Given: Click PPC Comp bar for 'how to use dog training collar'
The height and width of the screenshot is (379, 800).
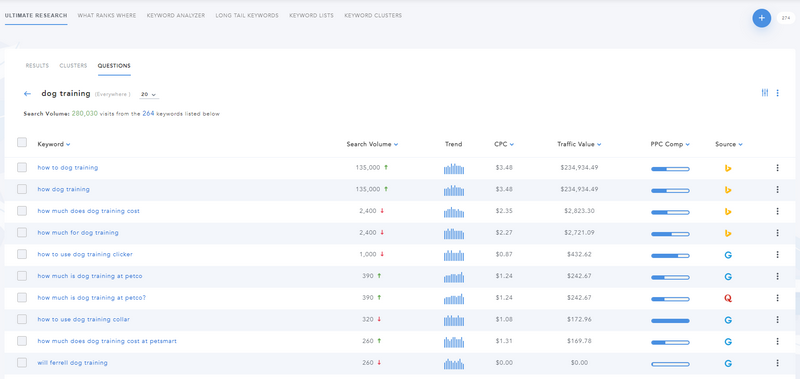Looking at the screenshot, I should pos(670,321).
